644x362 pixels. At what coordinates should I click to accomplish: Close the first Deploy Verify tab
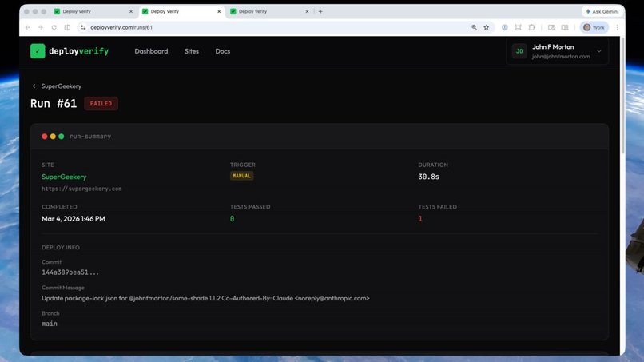point(131,11)
